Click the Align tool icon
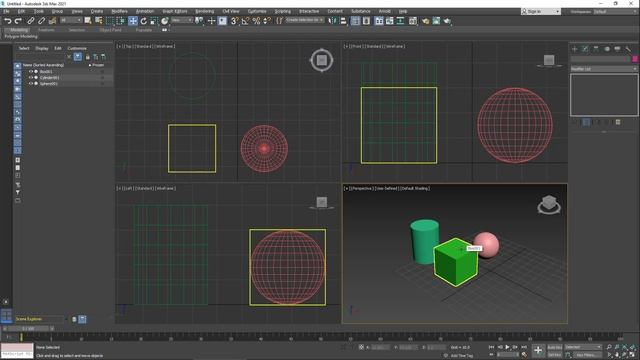640x360 pixels. coord(344,21)
